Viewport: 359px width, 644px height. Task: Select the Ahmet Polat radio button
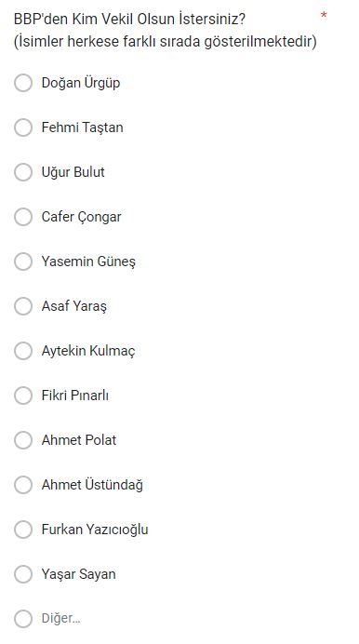click(x=23, y=440)
